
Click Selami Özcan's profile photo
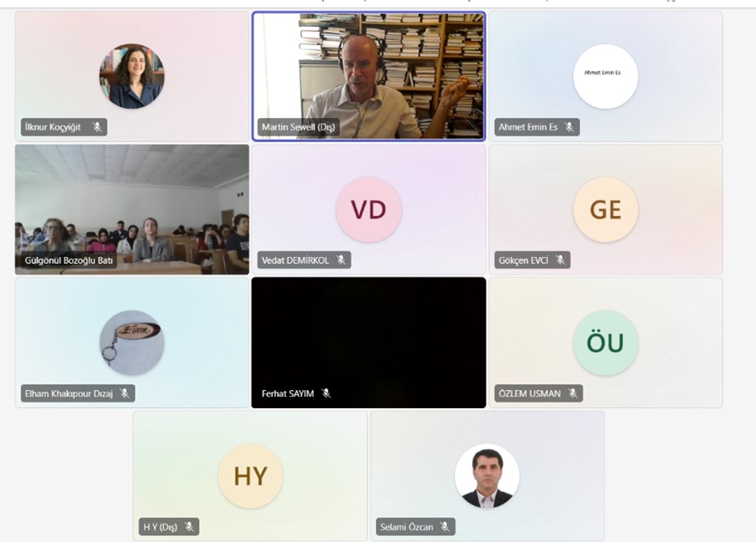[487, 476]
